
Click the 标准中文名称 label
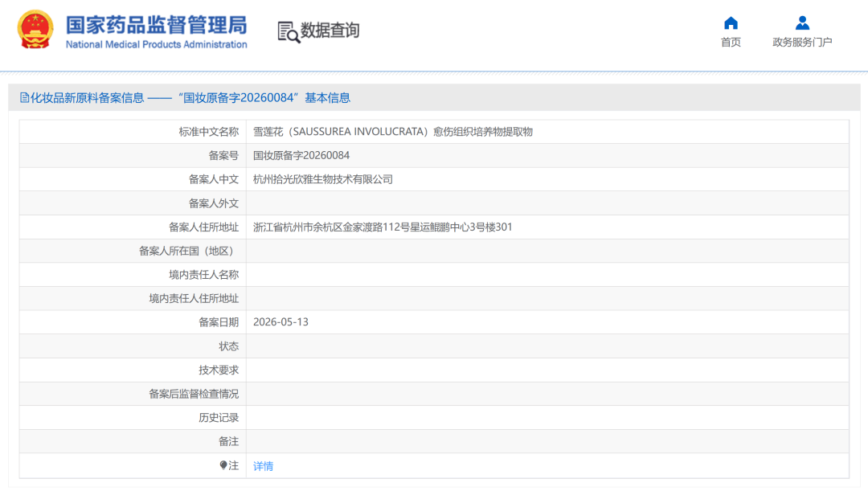209,132
